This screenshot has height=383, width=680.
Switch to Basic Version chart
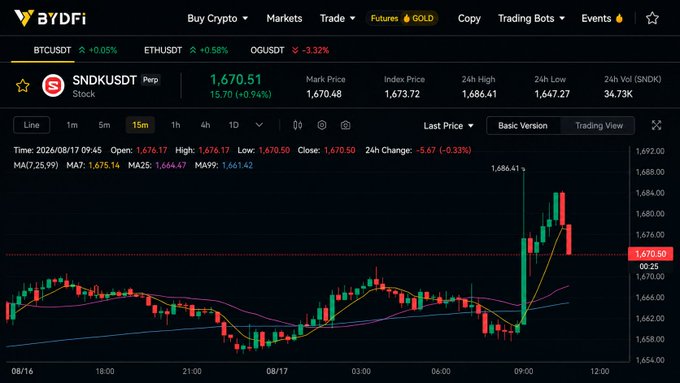click(x=523, y=126)
